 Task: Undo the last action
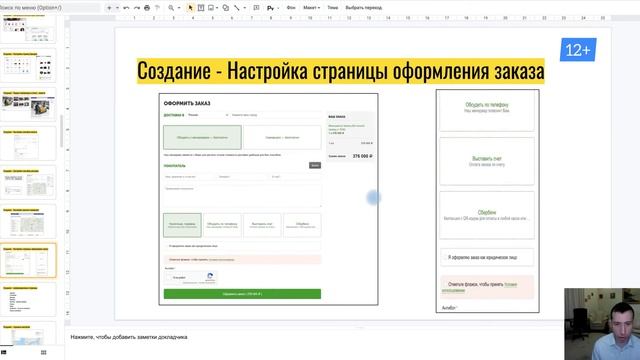pyautogui.click(x=126, y=8)
